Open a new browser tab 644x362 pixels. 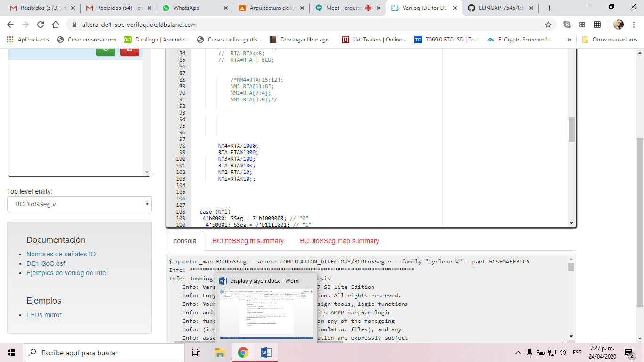[549, 8]
